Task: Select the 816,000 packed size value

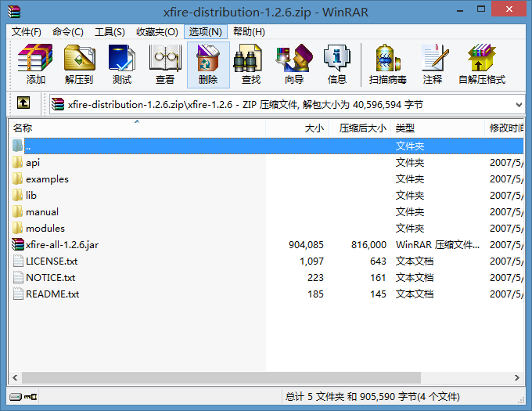Action: 368,245
